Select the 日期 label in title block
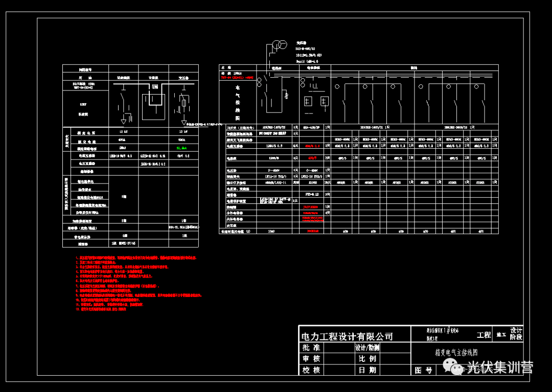Screen dimensions: 552x392 tap(367, 370)
